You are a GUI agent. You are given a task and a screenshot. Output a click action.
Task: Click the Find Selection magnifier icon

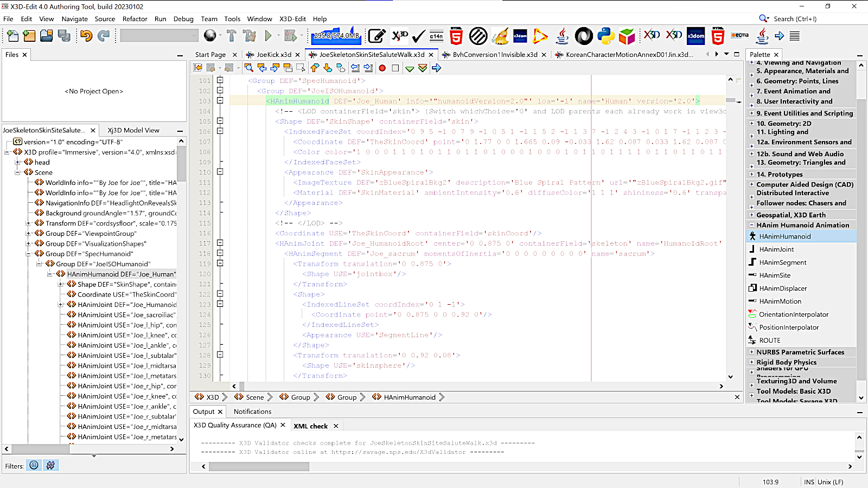(x=248, y=68)
